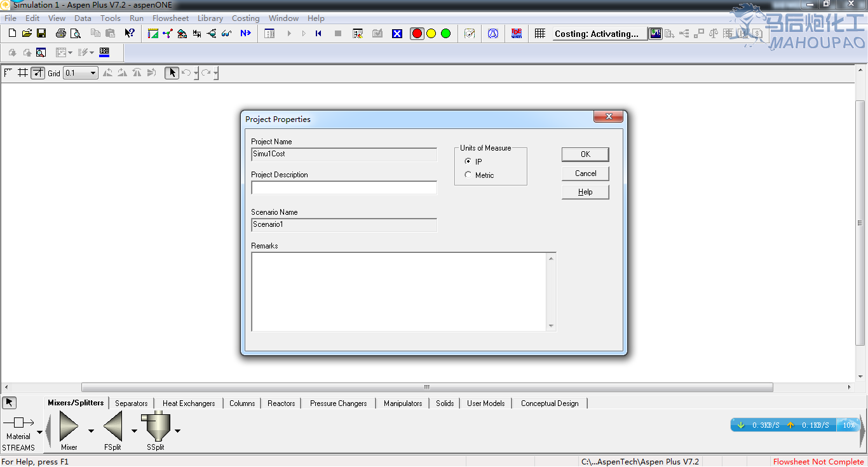The image size is (868, 467).
Task: Click the Scenario Name field Scenario1
Action: (344, 225)
